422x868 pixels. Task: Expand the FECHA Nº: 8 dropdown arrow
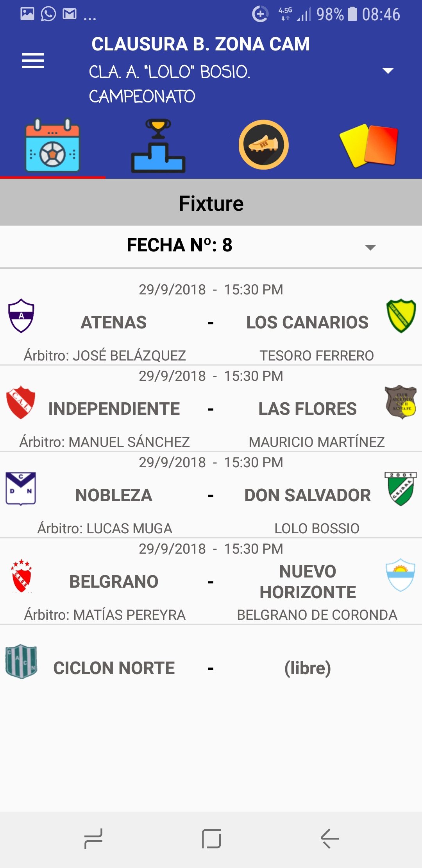pyautogui.click(x=370, y=247)
